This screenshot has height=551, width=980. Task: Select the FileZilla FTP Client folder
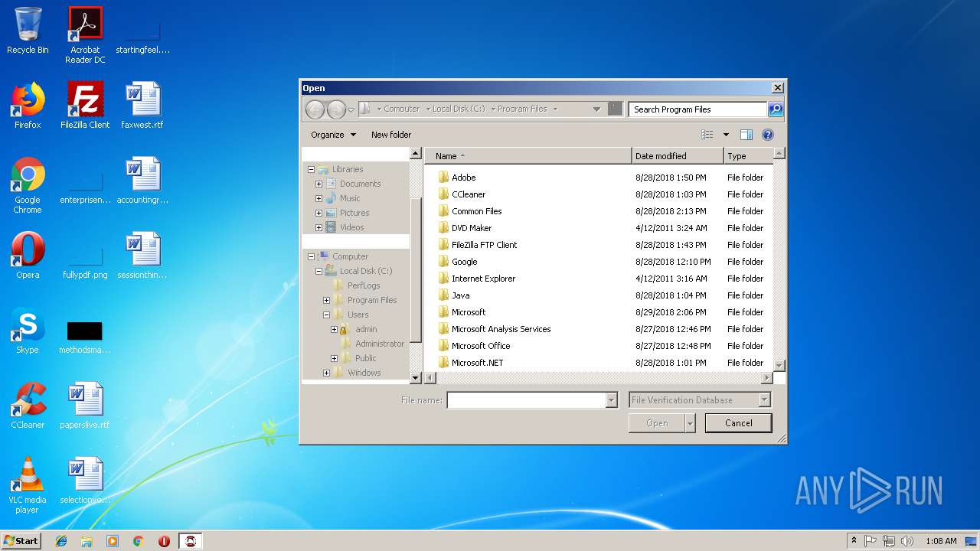click(x=484, y=245)
